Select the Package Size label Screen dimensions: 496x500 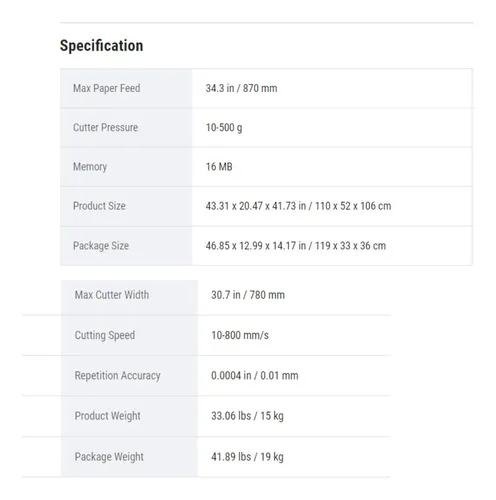(101, 246)
